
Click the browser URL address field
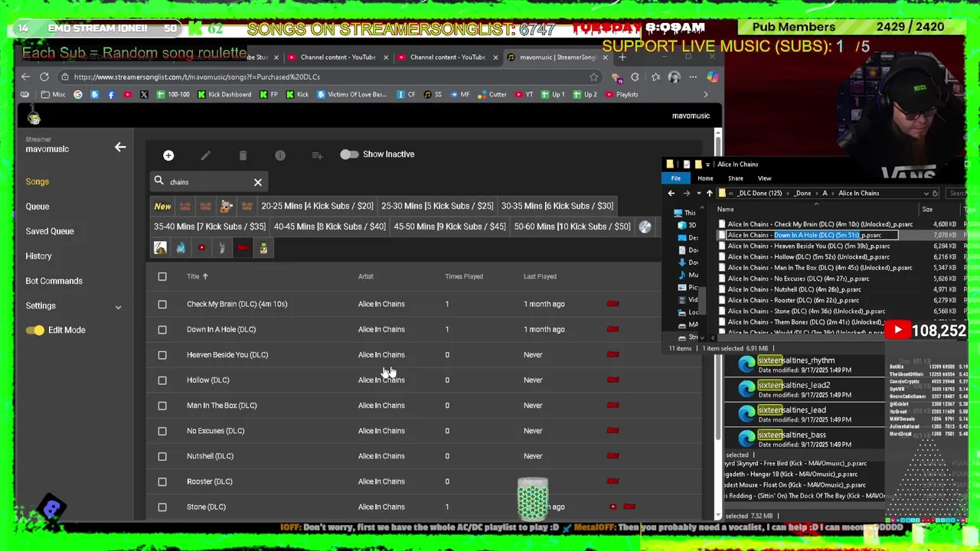329,77
